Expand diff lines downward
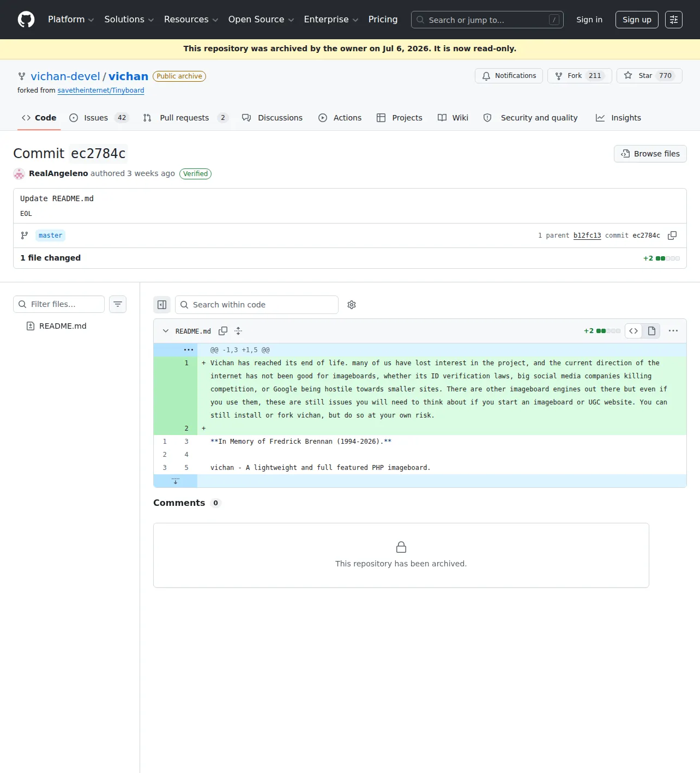The height and width of the screenshot is (773, 700). pyautogui.click(x=176, y=481)
